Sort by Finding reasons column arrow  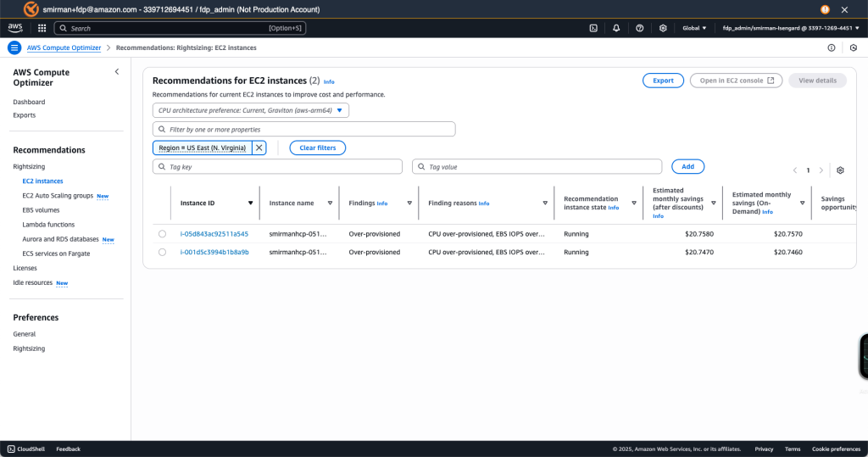click(x=545, y=203)
